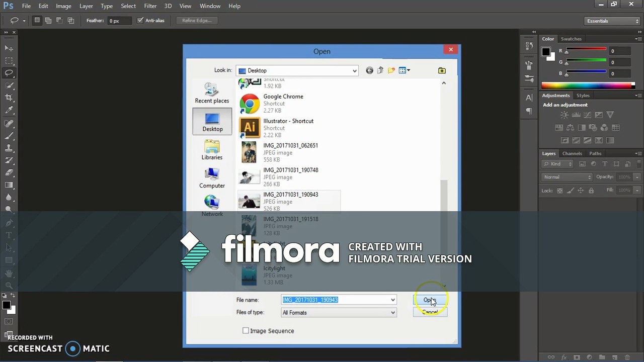Toggle the Anti-alias checkbox
The height and width of the screenshot is (362, 644).
click(140, 21)
